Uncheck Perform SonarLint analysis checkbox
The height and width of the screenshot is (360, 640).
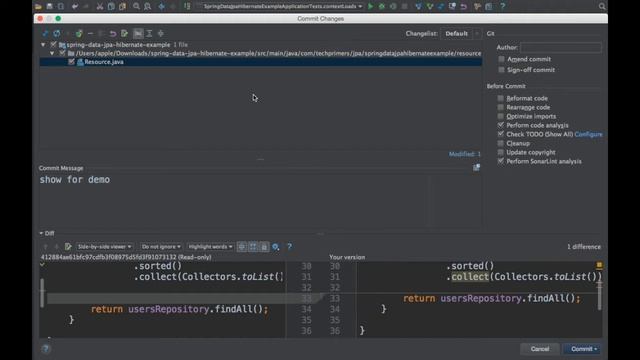pyautogui.click(x=500, y=161)
